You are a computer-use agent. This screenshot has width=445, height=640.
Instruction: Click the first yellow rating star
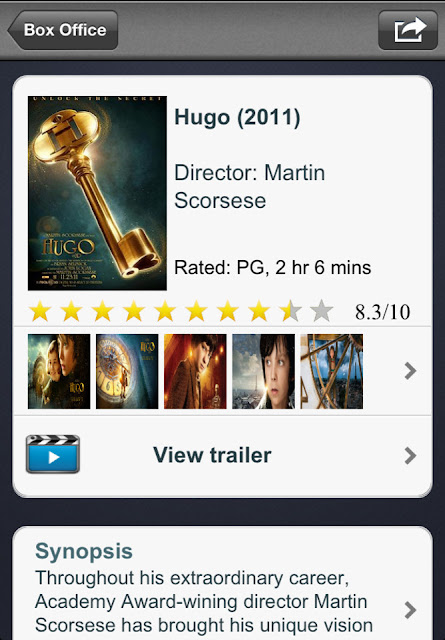point(40,311)
